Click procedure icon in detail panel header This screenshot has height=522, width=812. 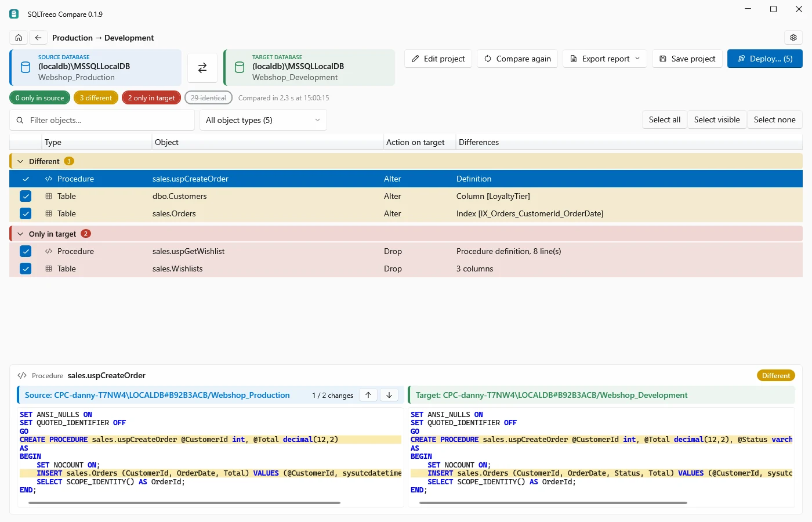tap(22, 375)
